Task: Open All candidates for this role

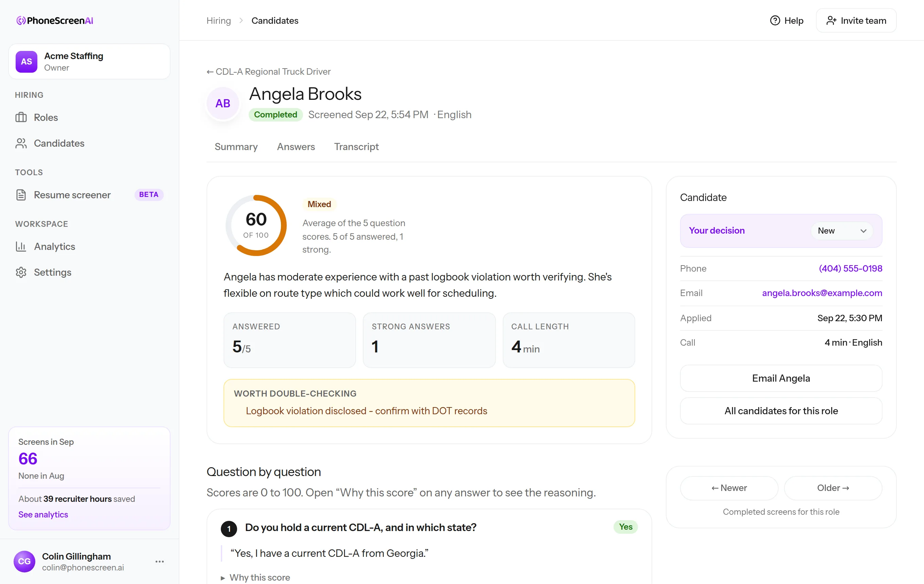Action: pyautogui.click(x=781, y=411)
